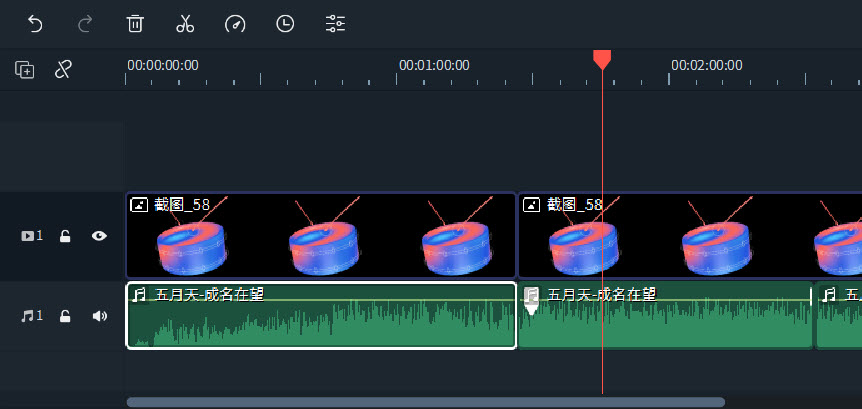The image size is (862, 409).
Task: Delete selected clip with trash icon
Action: pyautogui.click(x=135, y=24)
